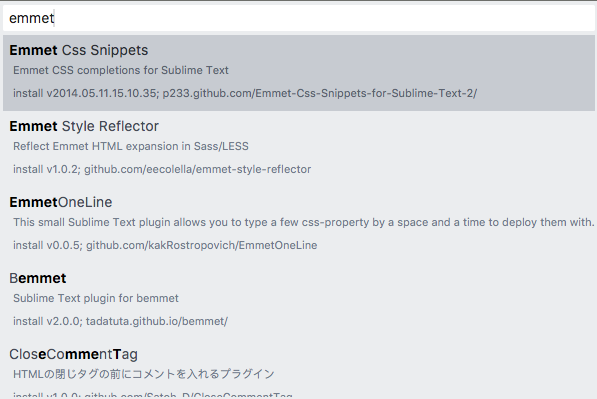Click the install v1.0.2 version text
This screenshot has width=597, height=399.
pos(46,169)
